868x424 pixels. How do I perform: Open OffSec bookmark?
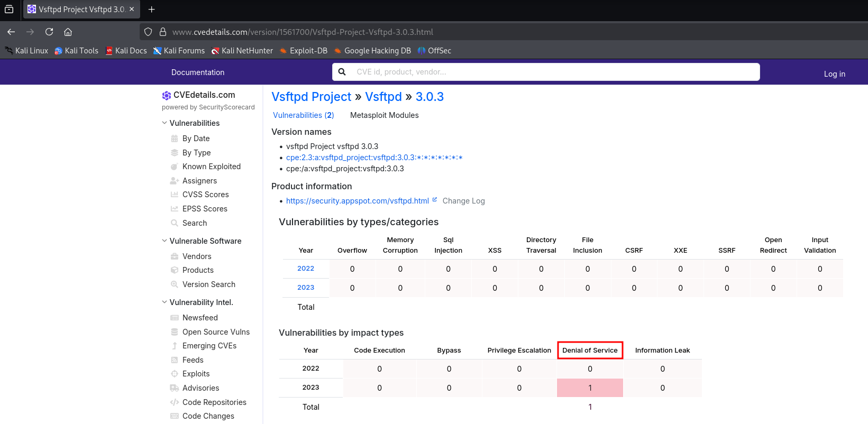click(434, 51)
